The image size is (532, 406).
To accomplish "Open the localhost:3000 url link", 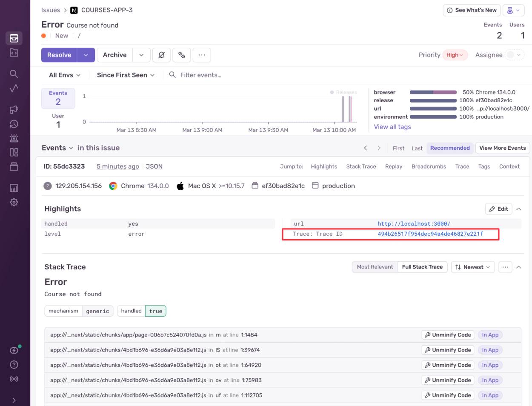I will (x=414, y=223).
